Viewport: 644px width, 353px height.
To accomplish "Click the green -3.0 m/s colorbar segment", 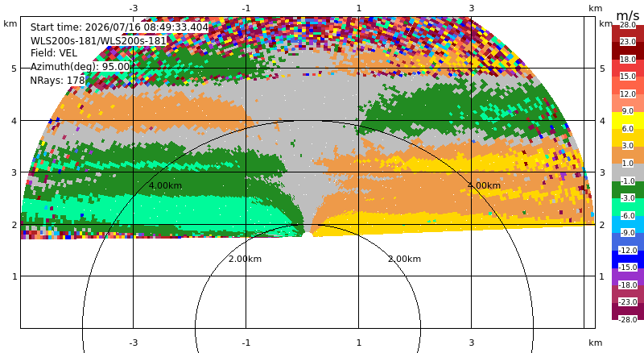I will (628, 189).
